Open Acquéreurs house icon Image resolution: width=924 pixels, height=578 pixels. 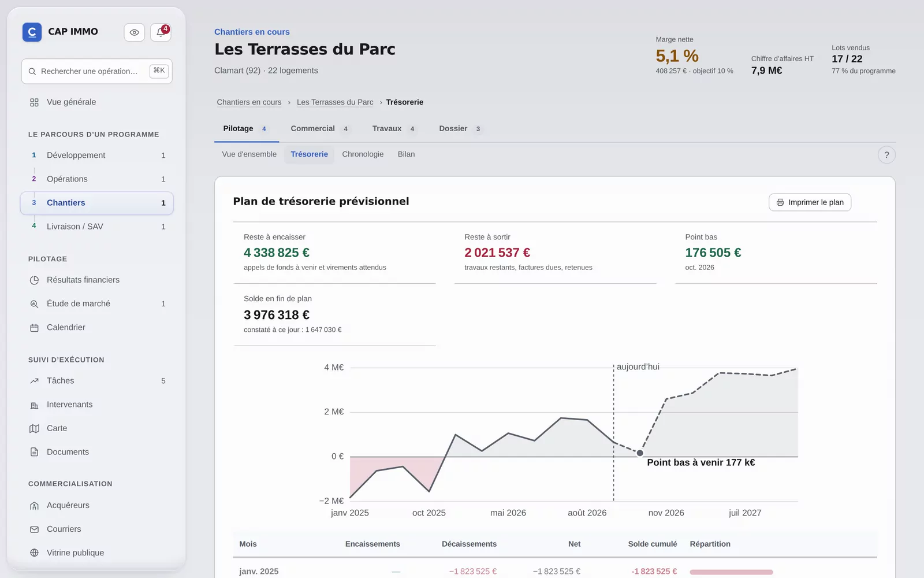click(34, 506)
